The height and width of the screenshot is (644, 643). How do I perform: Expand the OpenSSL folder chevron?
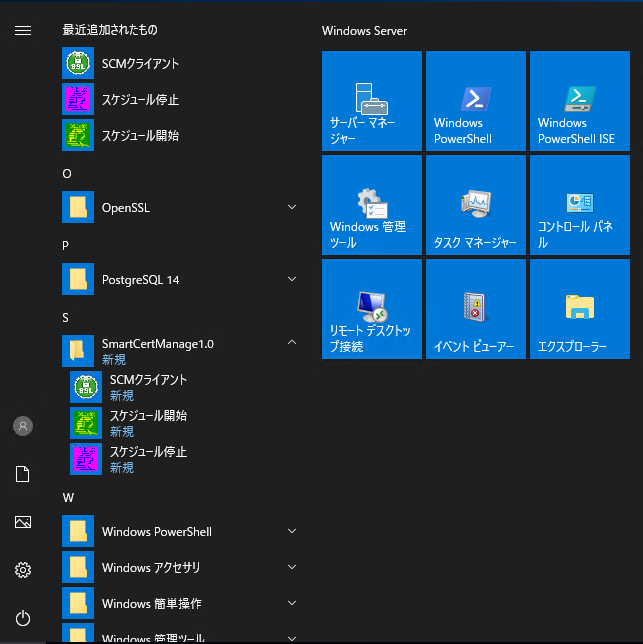292,207
